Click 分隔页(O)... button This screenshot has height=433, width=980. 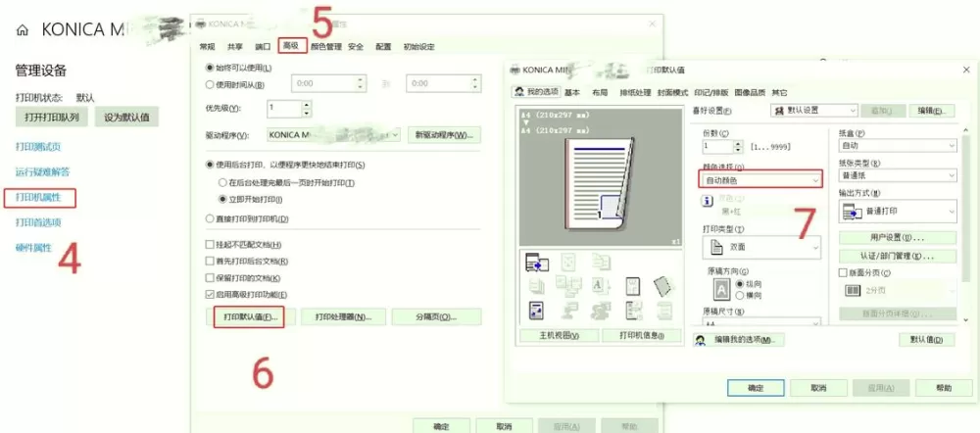click(x=437, y=316)
